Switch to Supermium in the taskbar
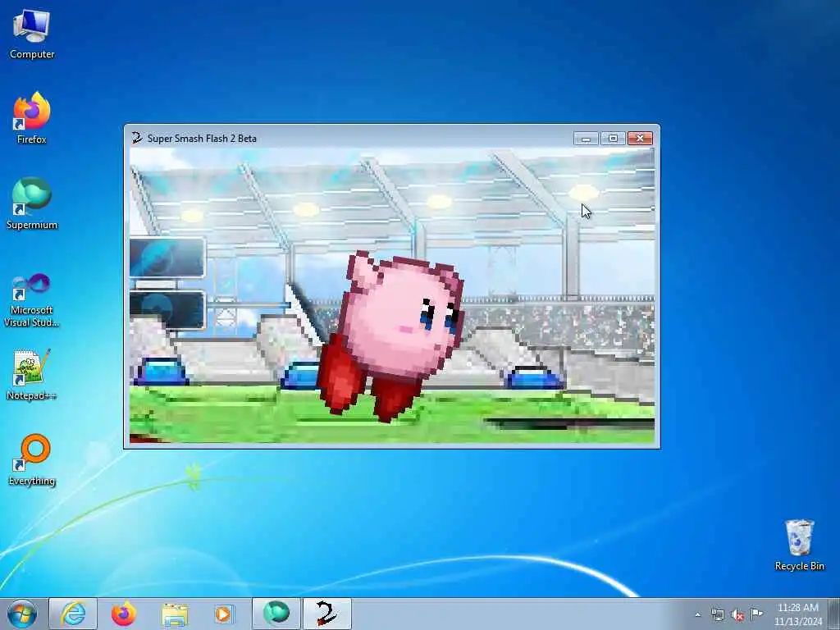840x630 pixels. 276,614
